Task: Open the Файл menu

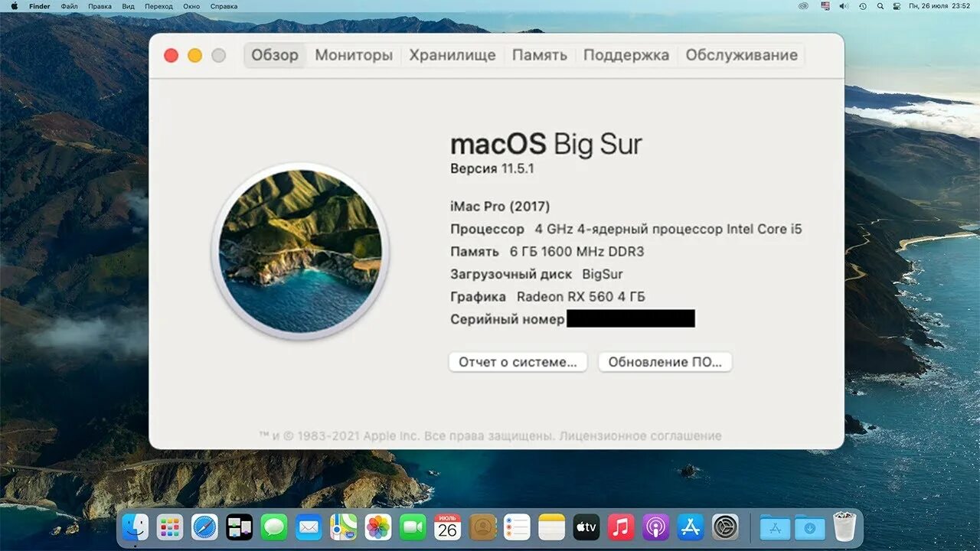Action: [x=69, y=6]
